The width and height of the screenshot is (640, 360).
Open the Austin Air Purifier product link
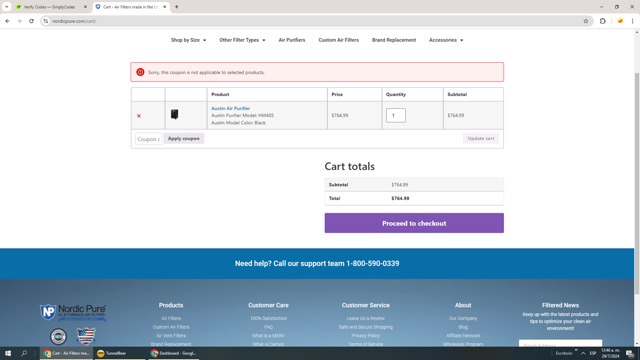point(231,109)
